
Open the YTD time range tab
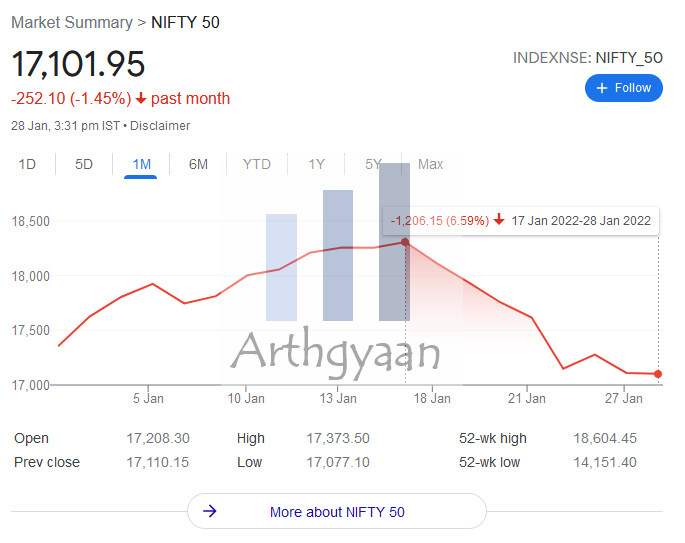point(257,164)
